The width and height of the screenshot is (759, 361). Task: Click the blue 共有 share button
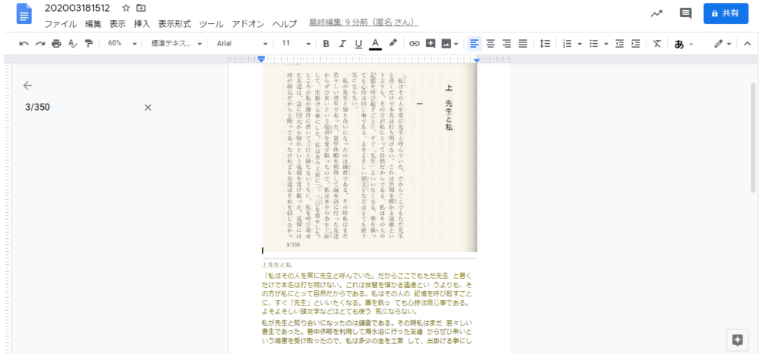point(726,14)
